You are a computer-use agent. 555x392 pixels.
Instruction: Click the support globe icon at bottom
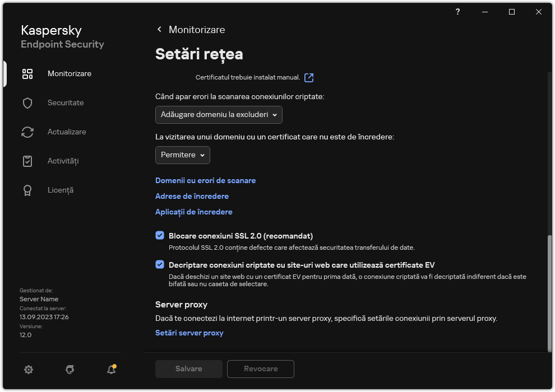coord(70,370)
